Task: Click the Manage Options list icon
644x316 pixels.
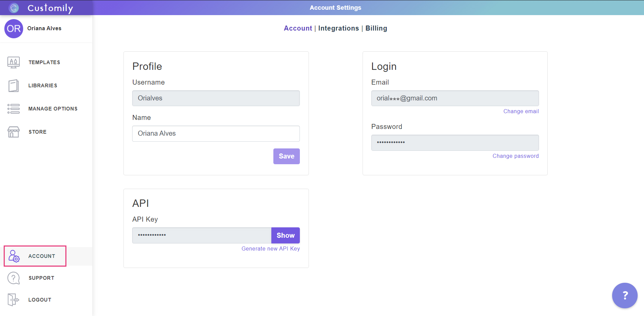Action: click(13, 109)
